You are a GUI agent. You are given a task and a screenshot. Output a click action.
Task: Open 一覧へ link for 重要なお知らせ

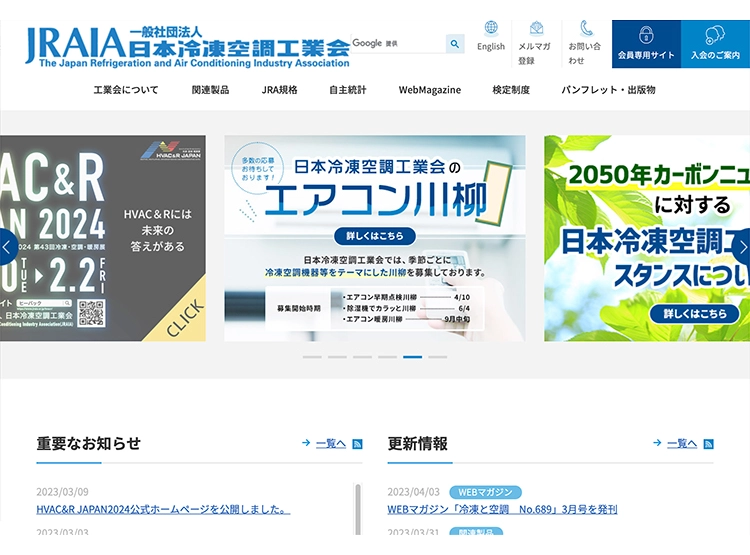pos(331,444)
